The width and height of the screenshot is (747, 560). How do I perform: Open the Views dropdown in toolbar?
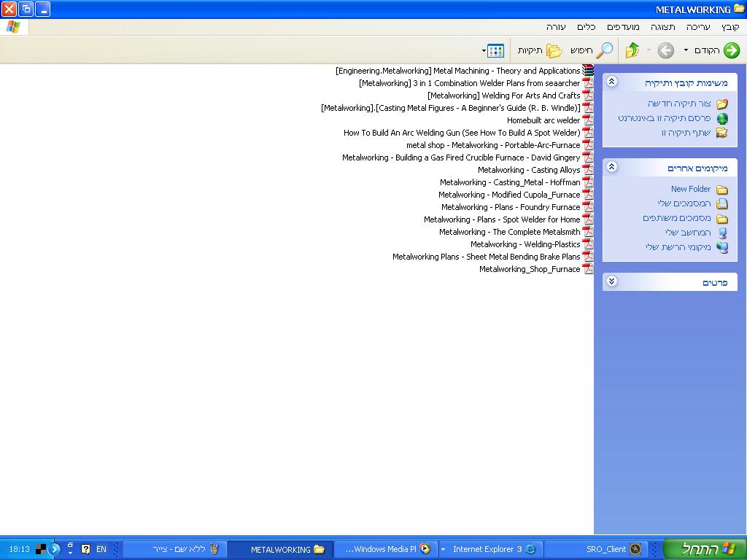coord(494,50)
